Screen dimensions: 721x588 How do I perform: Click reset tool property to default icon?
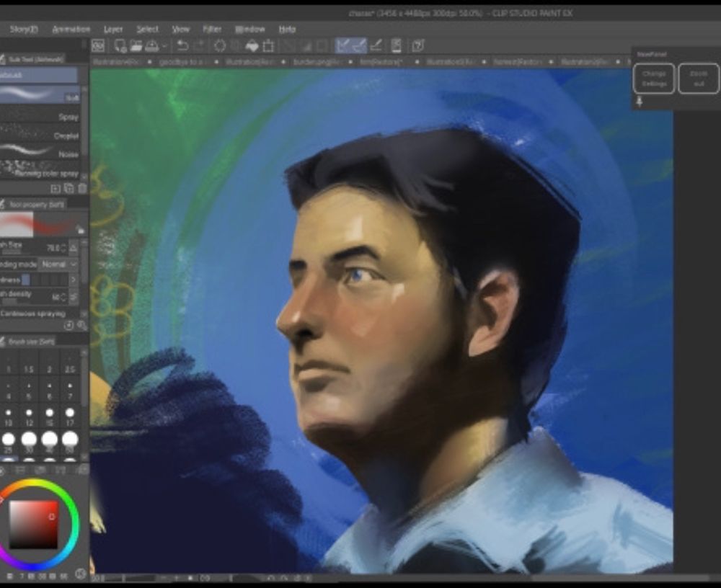[x=68, y=326]
